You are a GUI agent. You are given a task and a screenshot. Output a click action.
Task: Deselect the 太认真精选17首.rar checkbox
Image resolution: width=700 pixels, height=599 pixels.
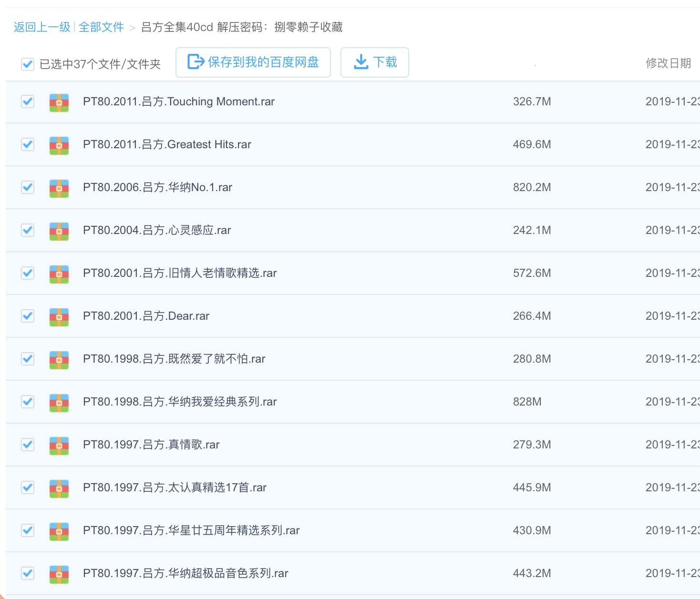click(x=28, y=487)
